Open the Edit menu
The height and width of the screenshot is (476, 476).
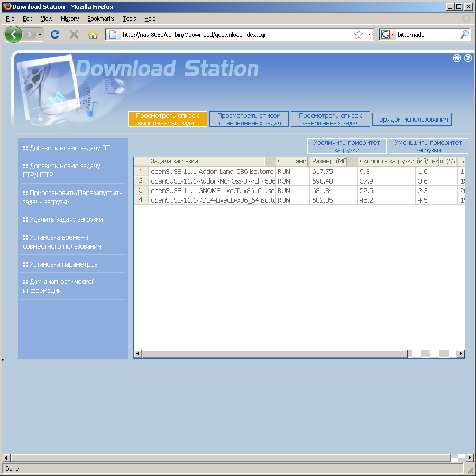[x=28, y=19]
